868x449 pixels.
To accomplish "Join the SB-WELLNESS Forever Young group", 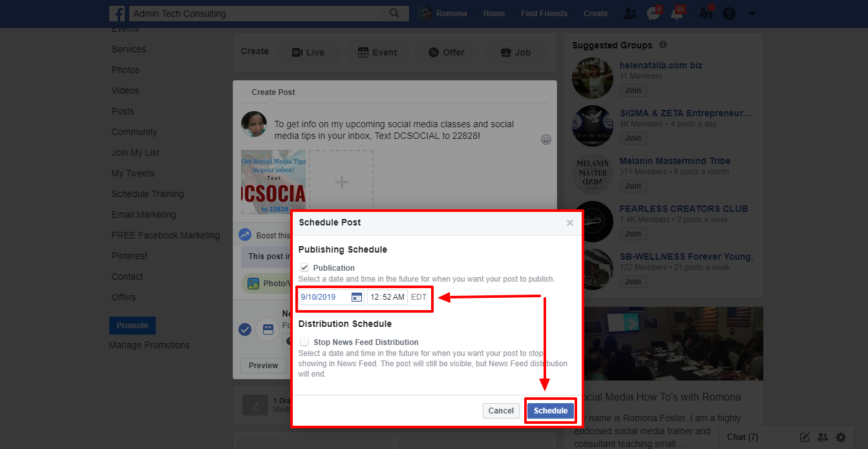I will (633, 282).
